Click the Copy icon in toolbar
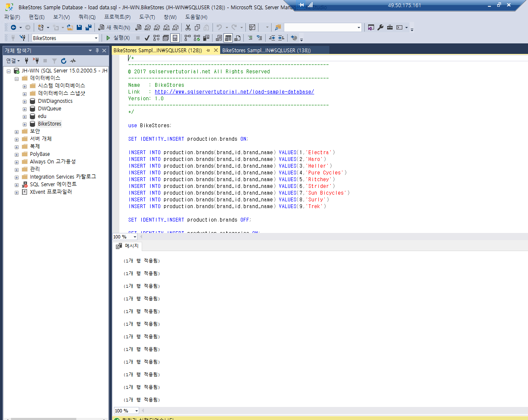Viewport: 528px width, 420px height. click(x=197, y=27)
